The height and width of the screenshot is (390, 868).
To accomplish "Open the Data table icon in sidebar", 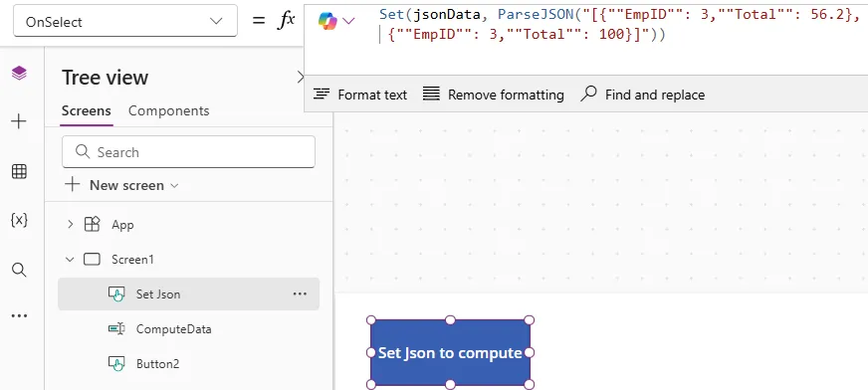I will pos(19,171).
